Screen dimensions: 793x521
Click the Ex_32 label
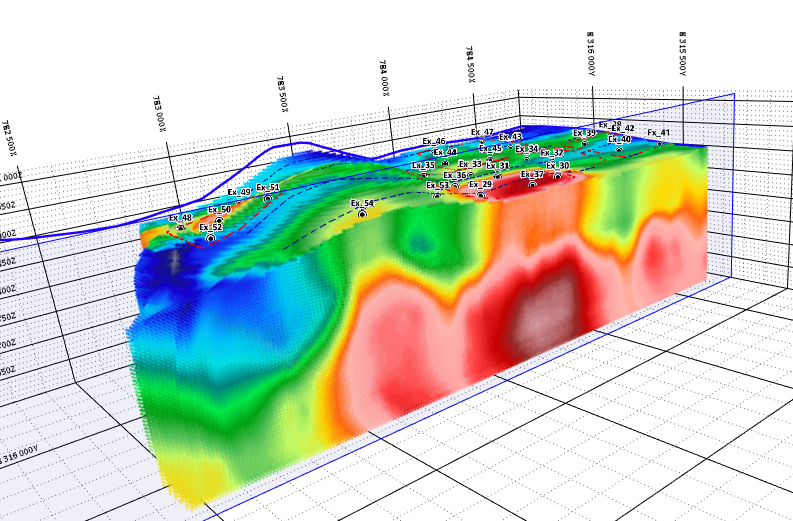click(552, 152)
